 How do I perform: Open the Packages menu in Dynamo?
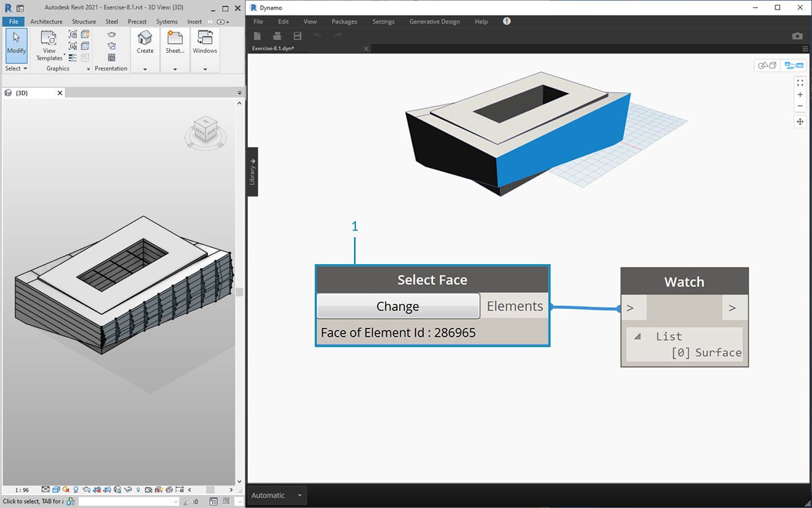tap(344, 22)
